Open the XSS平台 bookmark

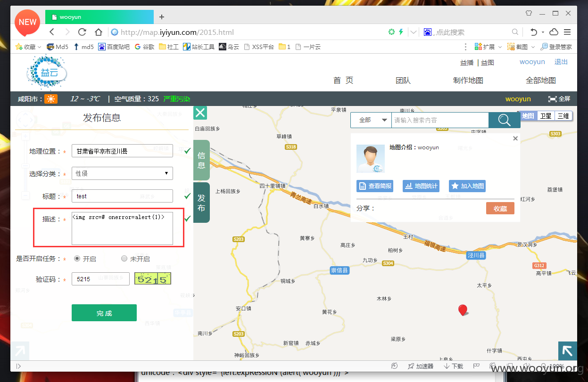pos(259,47)
